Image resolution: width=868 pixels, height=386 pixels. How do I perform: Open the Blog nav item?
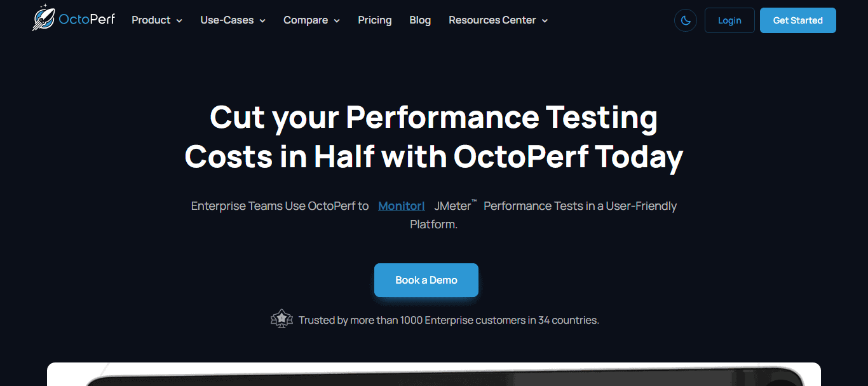(x=420, y=20)
